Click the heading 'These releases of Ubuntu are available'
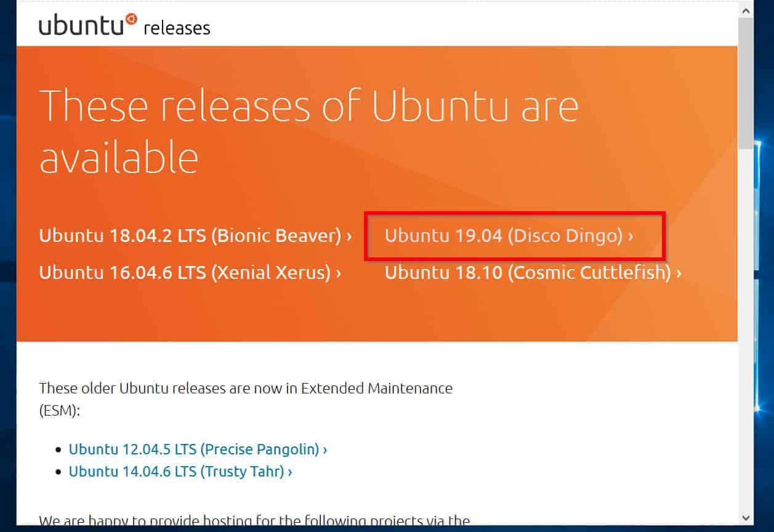 tap(308, 131)
